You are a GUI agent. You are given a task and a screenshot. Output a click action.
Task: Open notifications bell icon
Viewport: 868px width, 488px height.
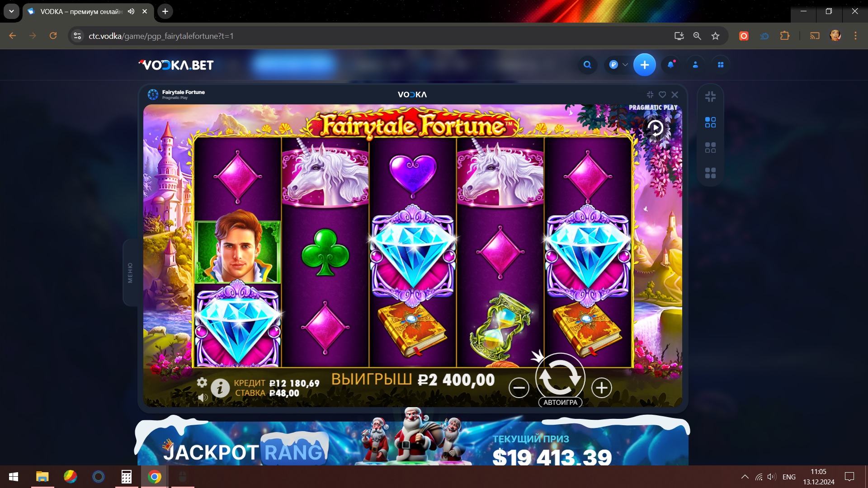(x=671, y=65)
